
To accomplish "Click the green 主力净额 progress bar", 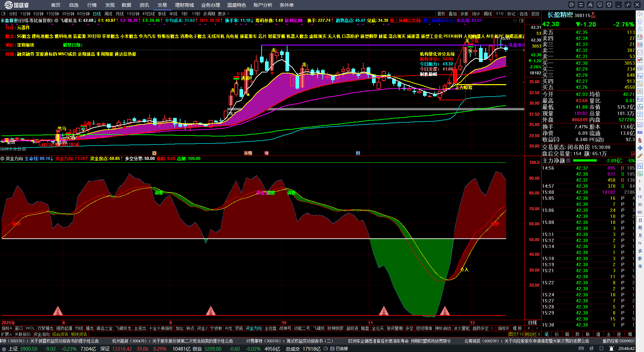I will pos(585,161).
